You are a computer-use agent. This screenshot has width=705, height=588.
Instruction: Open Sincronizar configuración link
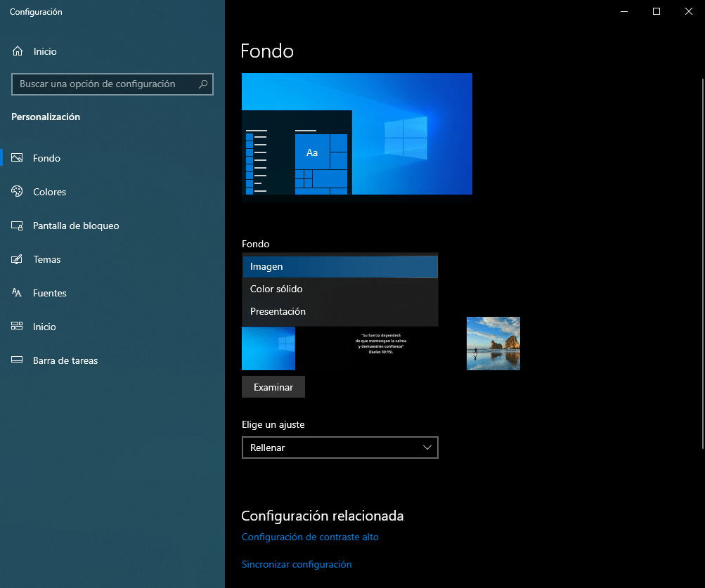(297, 565)
